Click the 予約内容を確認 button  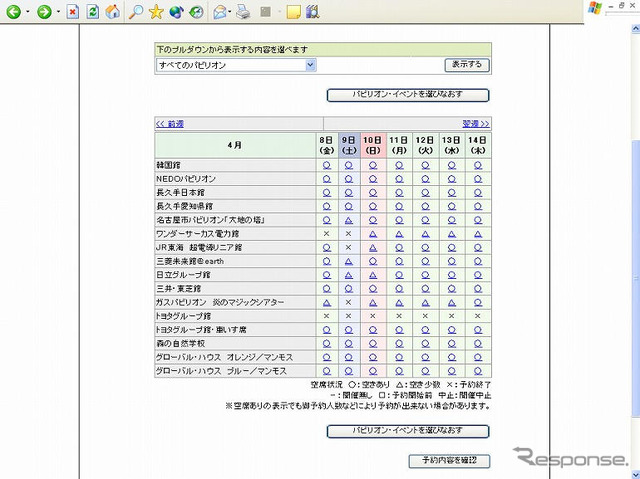tap(449, 461)
